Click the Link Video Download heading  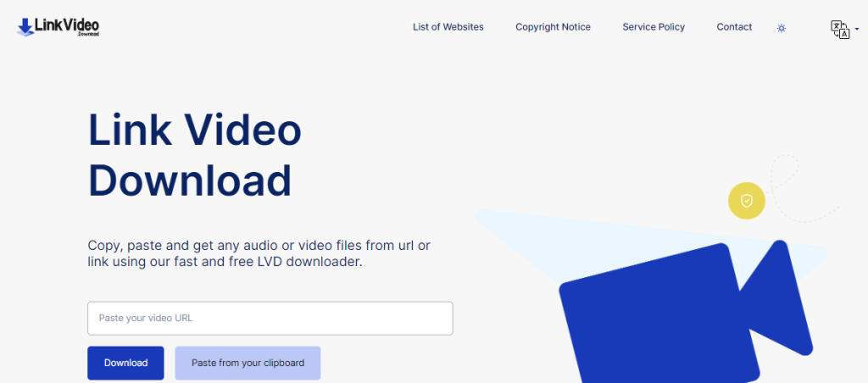pos(195,155)
